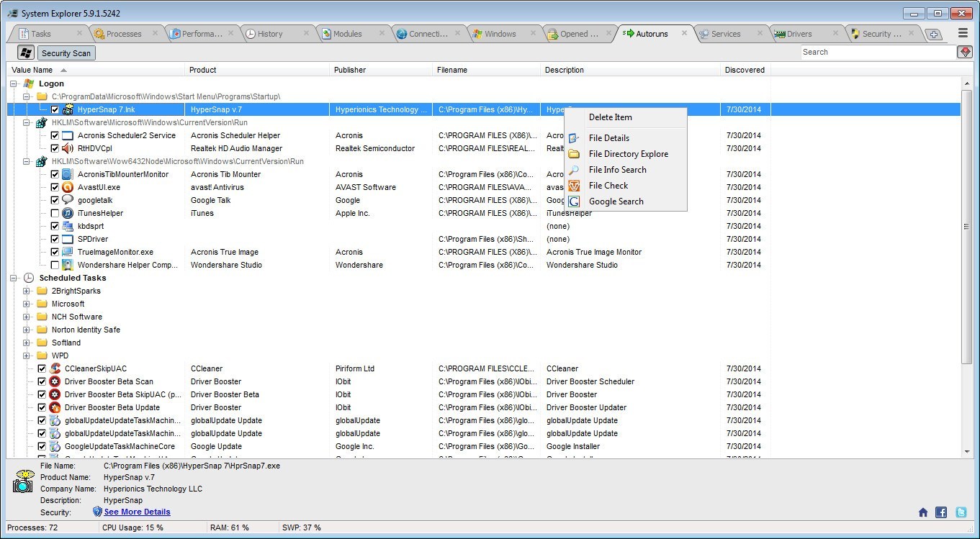Open the Facebook icon in bottom right
980x539 pixels.
[941, 512]
